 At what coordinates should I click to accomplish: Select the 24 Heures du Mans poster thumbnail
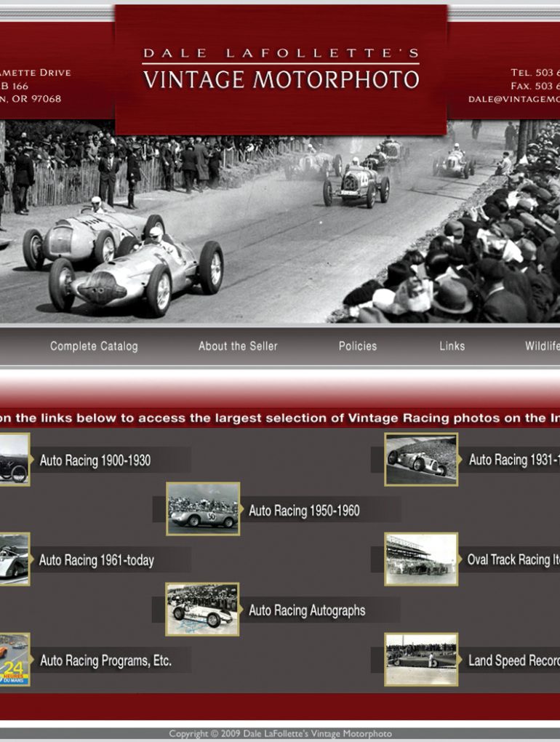(x=15, y=660)
